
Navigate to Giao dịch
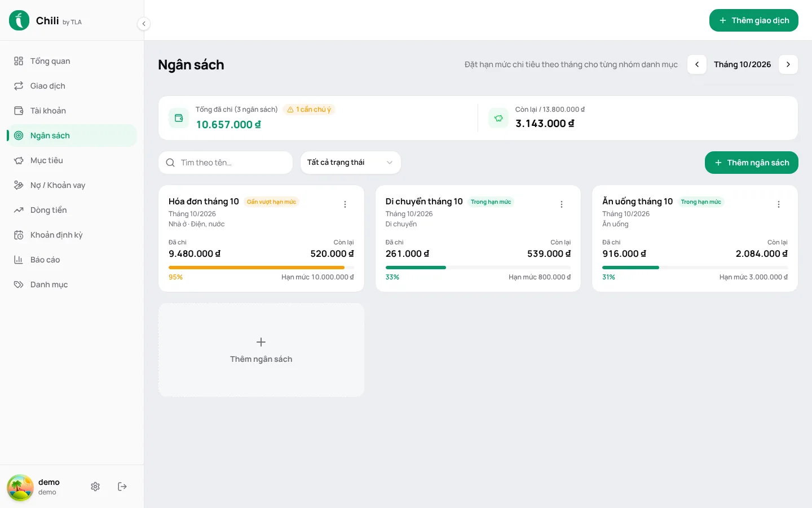point(72,86)
